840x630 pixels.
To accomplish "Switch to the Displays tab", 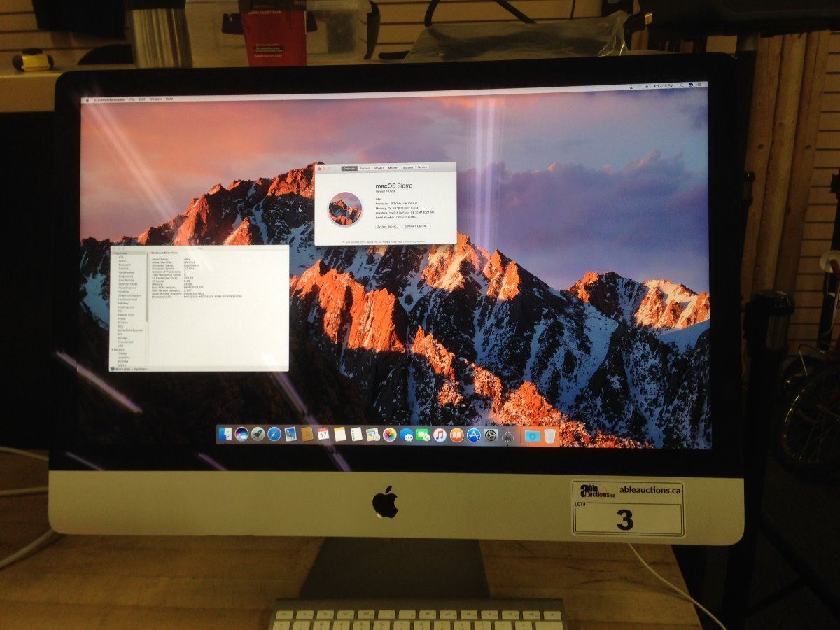I will [x=365, y=168].
